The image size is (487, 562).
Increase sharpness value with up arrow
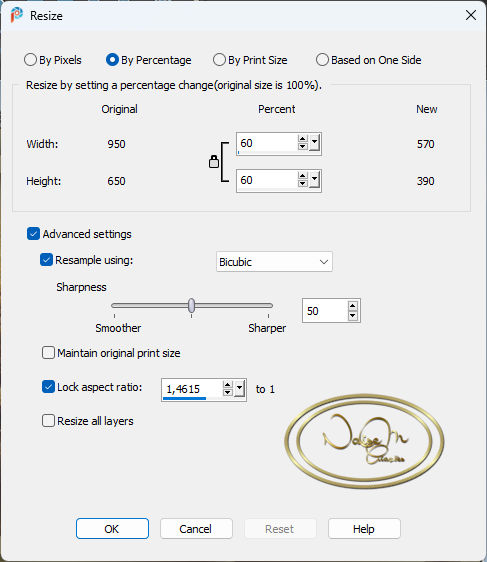(x=353, y=306)
